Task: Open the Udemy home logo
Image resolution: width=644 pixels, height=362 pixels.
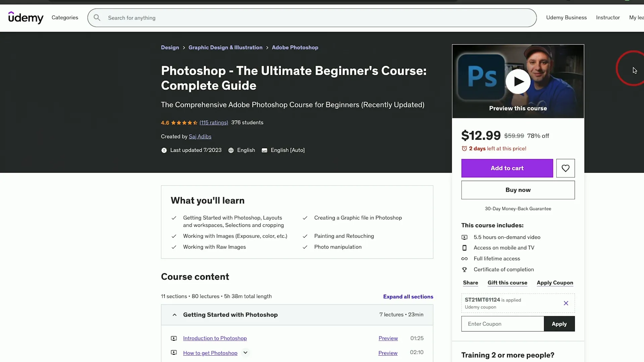Action: pyautogui.click(x=26, y=17)
